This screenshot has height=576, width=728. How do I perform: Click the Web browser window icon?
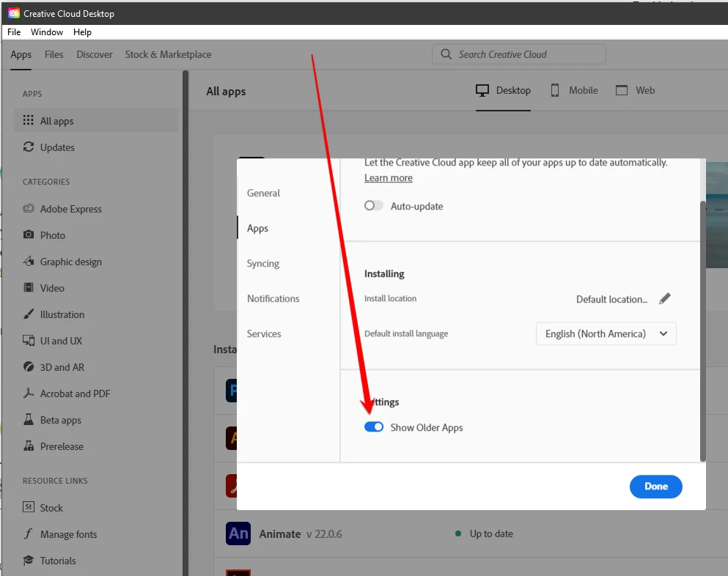pos(621,90)
